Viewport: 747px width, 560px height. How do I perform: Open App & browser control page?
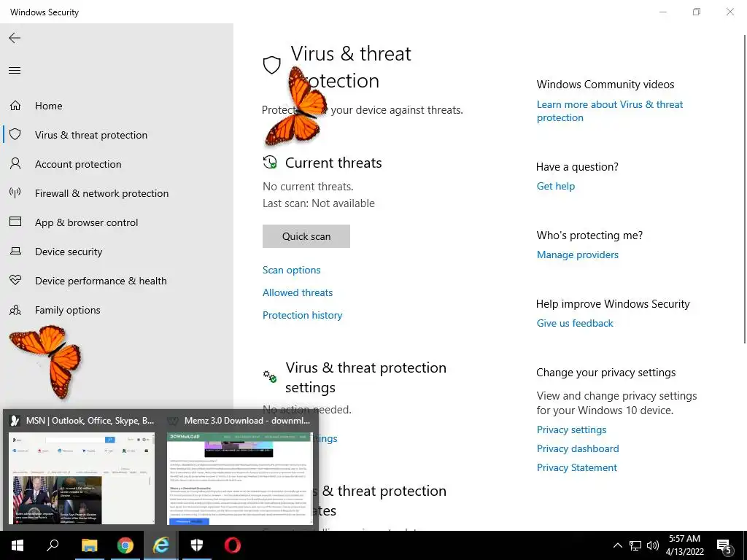117,222
